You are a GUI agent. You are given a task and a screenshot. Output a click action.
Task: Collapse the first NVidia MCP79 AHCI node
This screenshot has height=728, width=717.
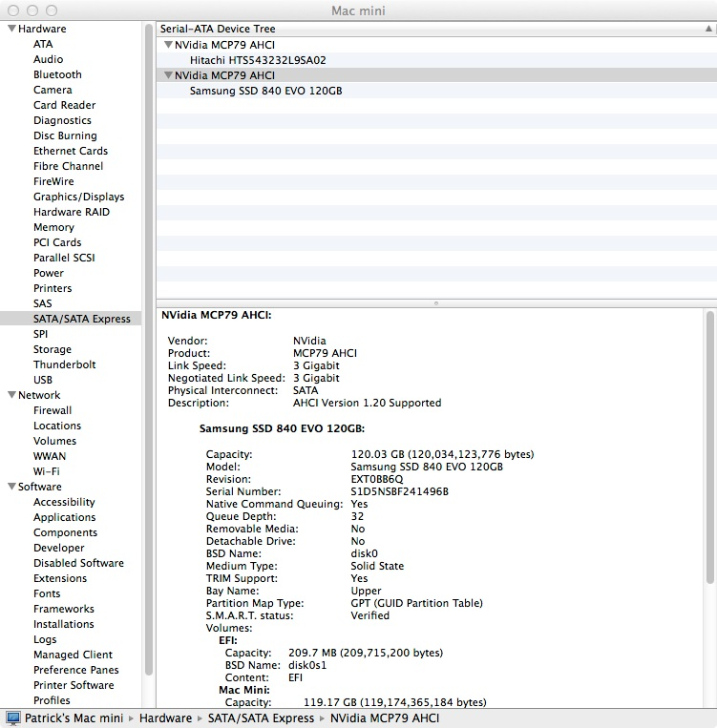coord(168,45)
